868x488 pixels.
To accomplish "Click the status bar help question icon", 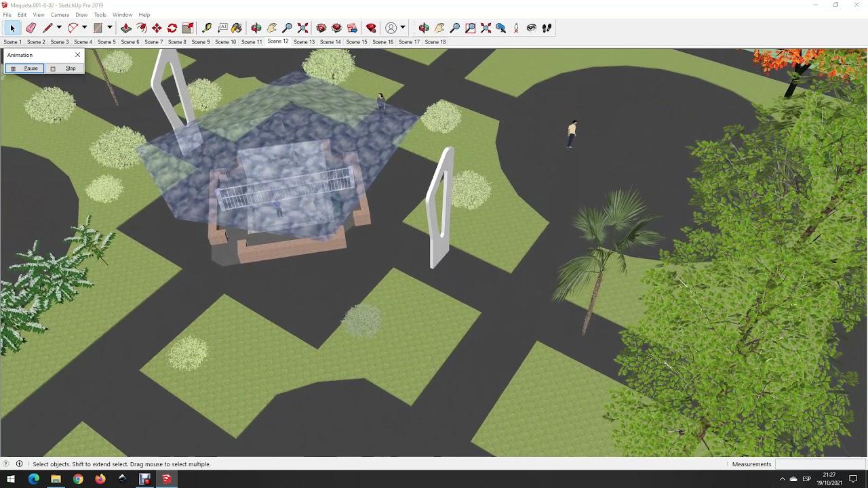I will coord(6,464).
